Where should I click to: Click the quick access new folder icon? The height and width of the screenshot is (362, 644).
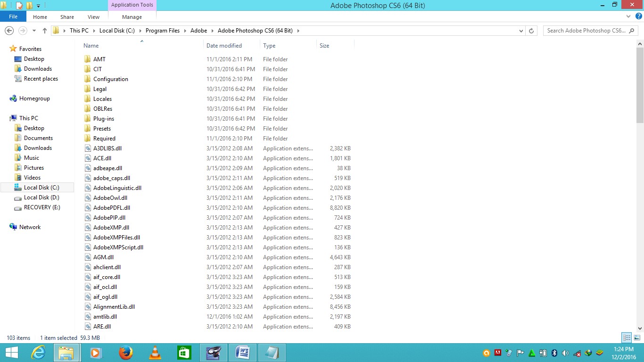pyautogui.click(x=29, y=6)
